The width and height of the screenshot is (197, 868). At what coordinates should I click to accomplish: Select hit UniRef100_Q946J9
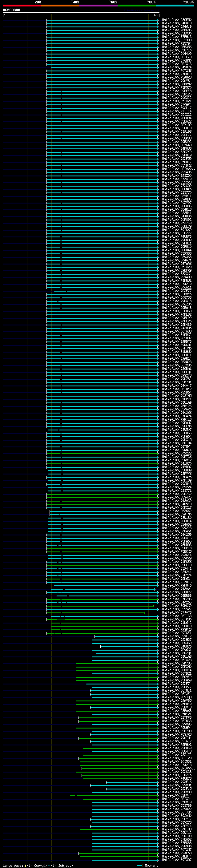click(x=177, y=26)
